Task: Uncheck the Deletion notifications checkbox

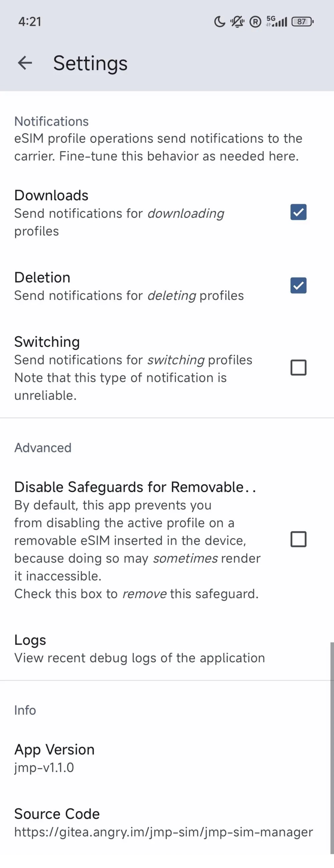Action: [x=298, y=286]
